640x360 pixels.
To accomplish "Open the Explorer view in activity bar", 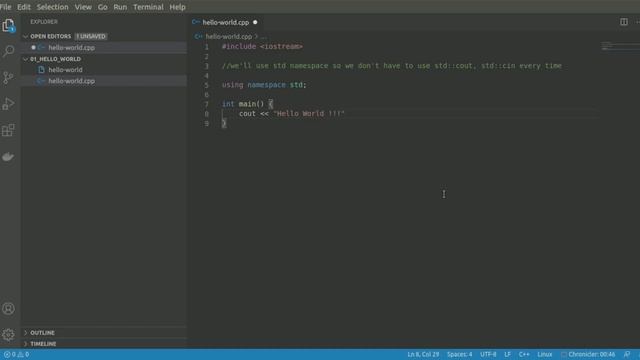I will pyautogui.click(x=8, y=26).
